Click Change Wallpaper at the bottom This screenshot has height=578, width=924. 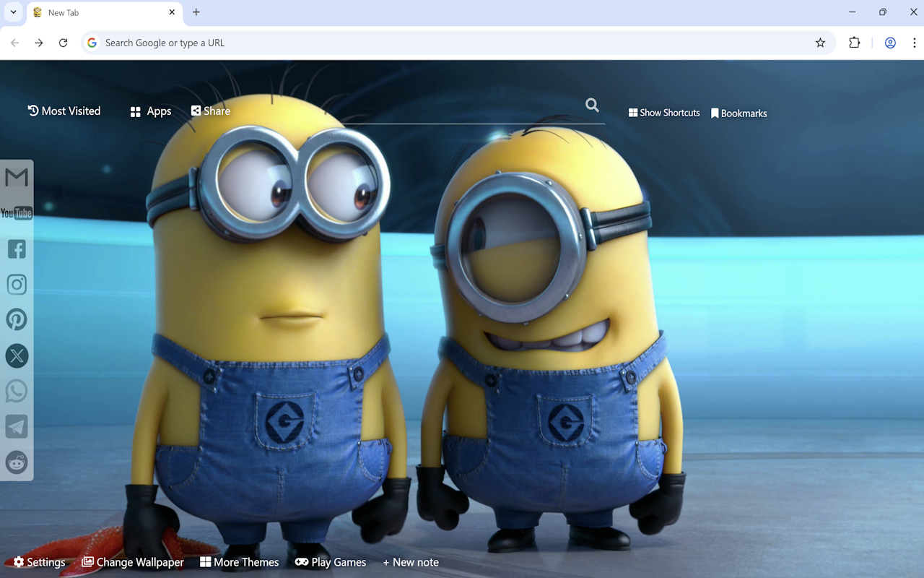(x=132, y=561)
